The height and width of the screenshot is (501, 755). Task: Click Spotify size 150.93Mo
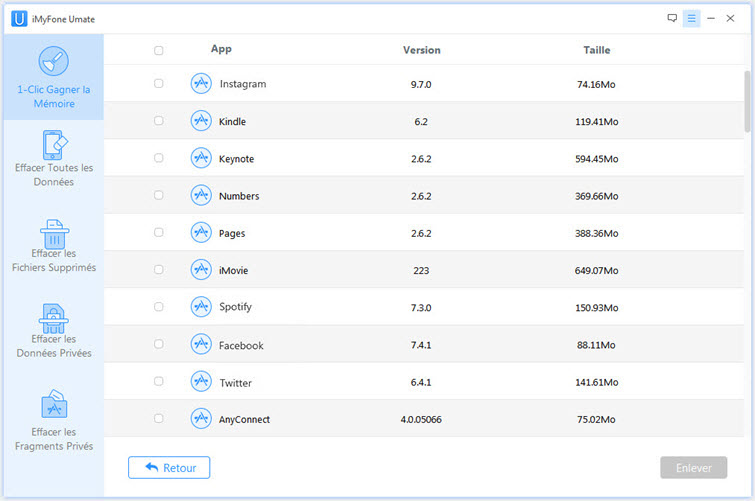(x=597, y=308)
